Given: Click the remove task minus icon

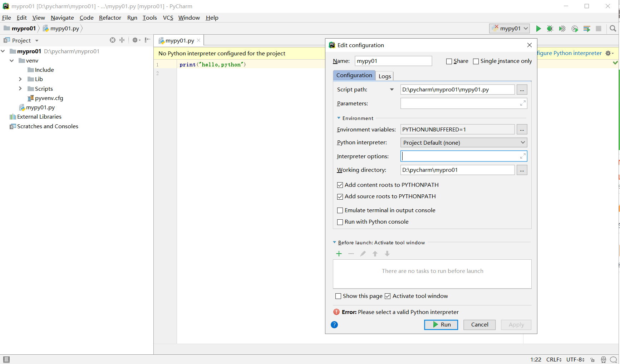Looking at the screenshot, I should click(351, 254).
